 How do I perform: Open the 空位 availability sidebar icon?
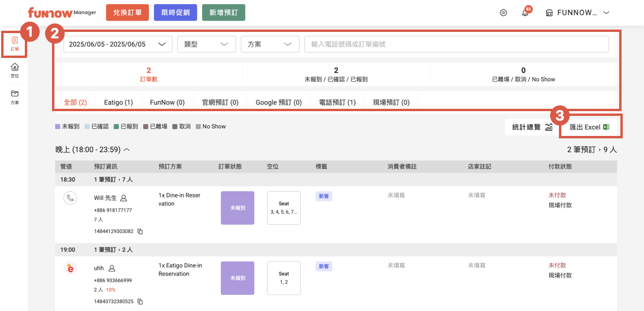15,70
